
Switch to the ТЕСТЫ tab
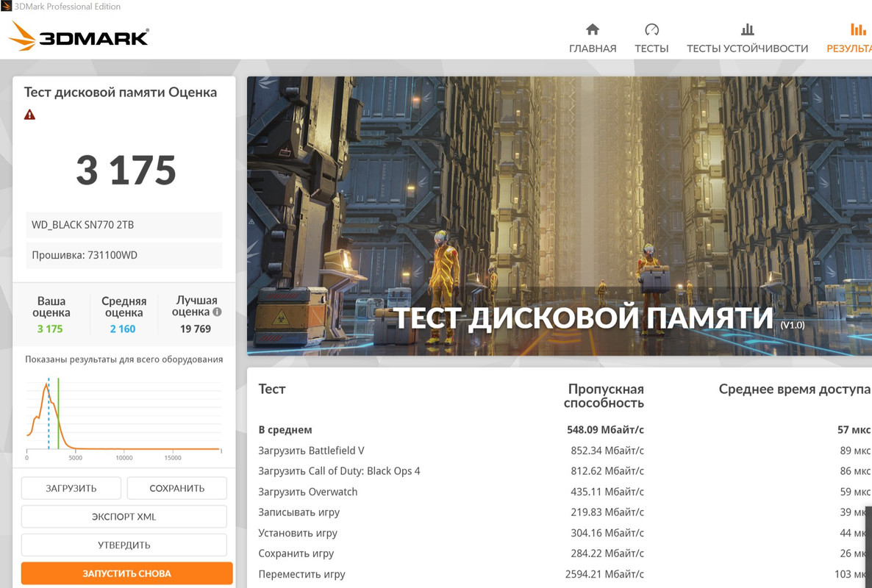pos(651,39)
